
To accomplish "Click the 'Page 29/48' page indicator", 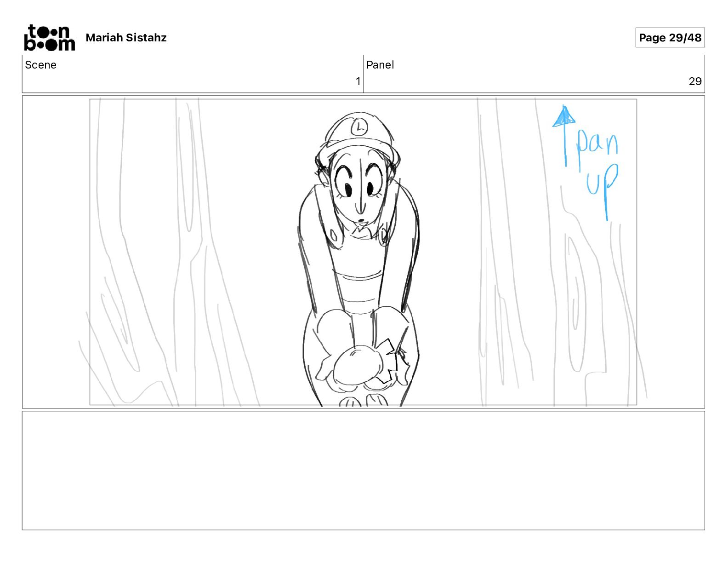I will click(x=670, y=38).
